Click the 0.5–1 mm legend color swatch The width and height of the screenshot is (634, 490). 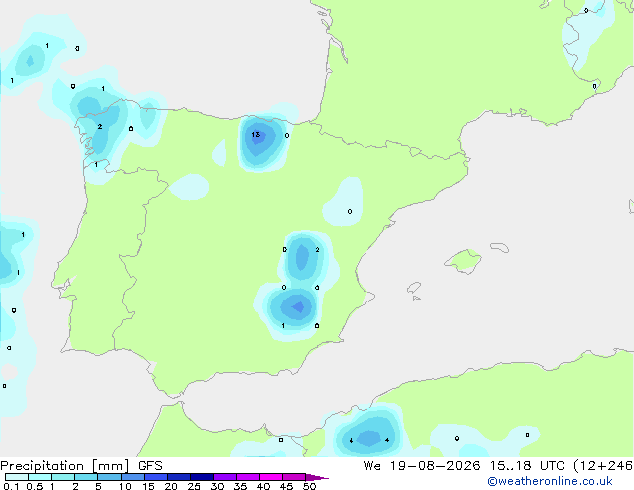point(40,477)
